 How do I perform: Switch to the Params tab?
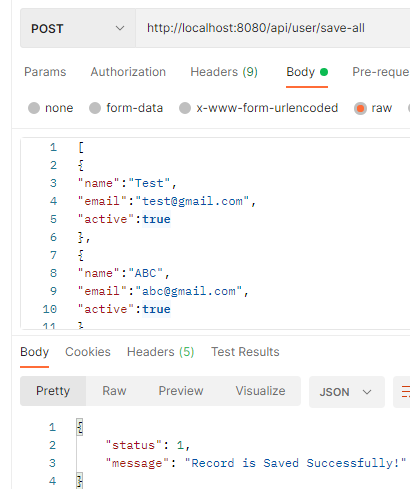click(45, 72)
